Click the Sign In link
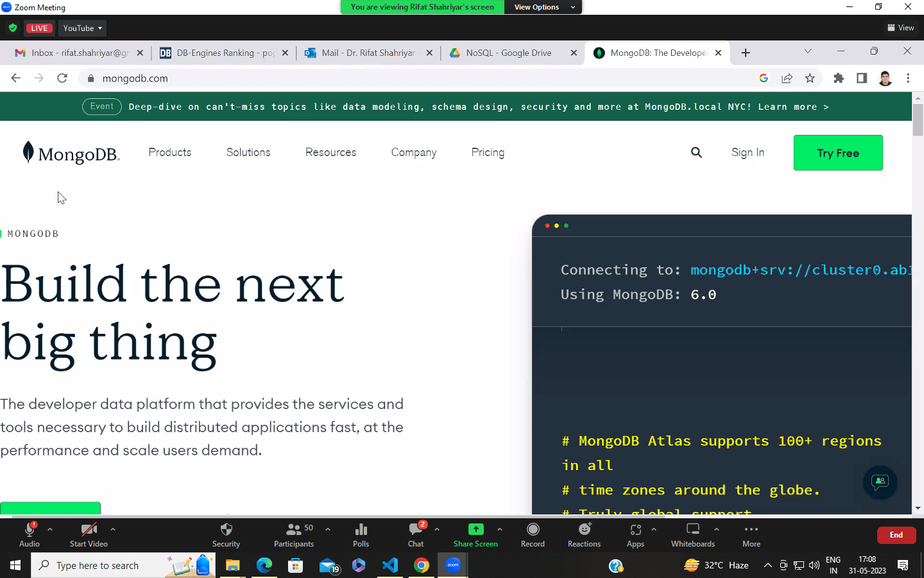924x578 pixels. (748, 152)
